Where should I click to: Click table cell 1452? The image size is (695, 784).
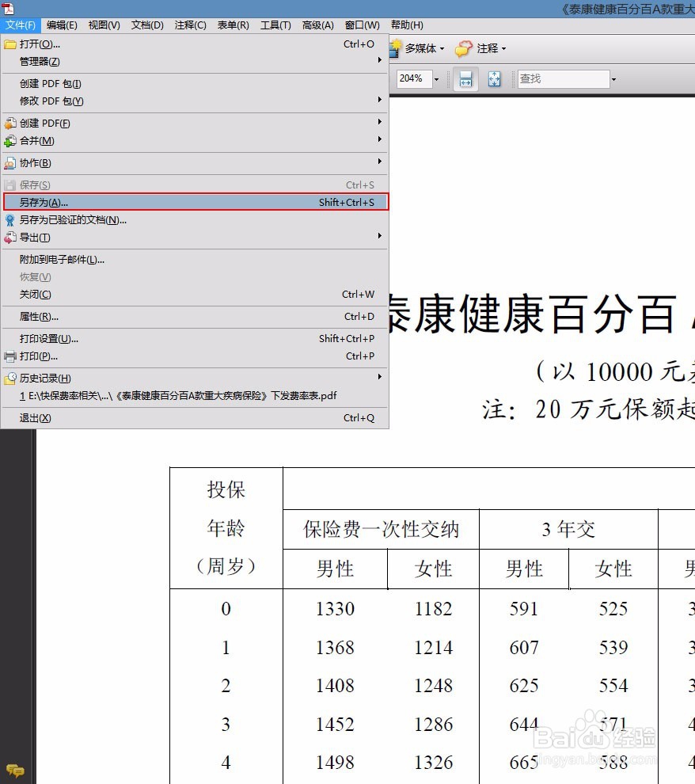pos(336,725)
